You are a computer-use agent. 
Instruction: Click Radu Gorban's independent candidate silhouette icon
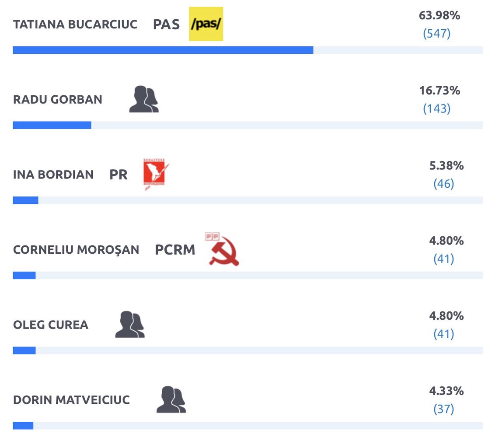coord(144,99)
